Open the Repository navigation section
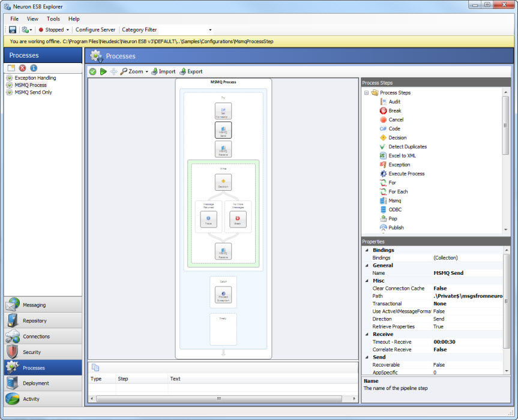518x420 pixels. tap(43, 320)
